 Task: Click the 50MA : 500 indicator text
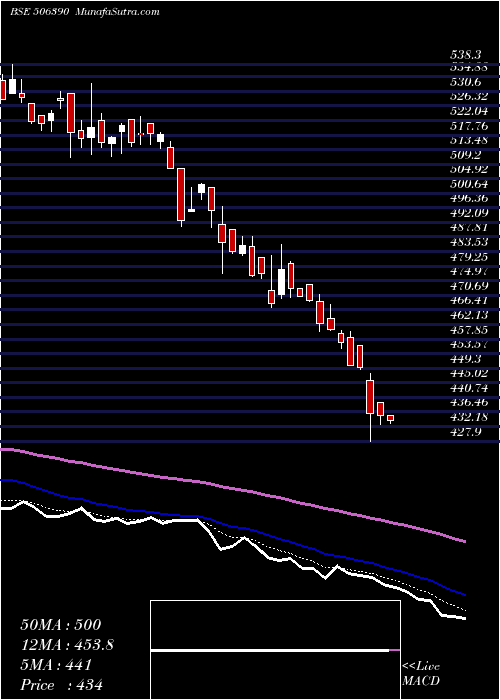61,625
